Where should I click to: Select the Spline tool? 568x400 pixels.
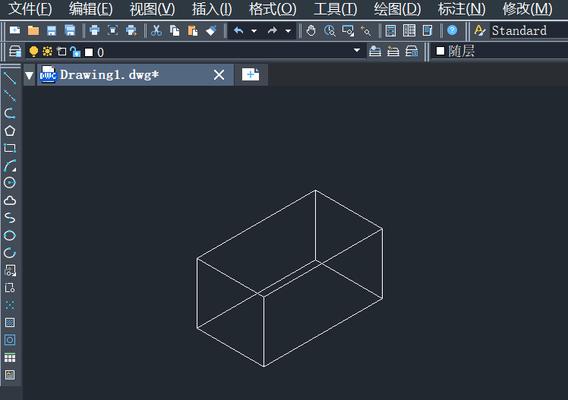pos(10,218)
